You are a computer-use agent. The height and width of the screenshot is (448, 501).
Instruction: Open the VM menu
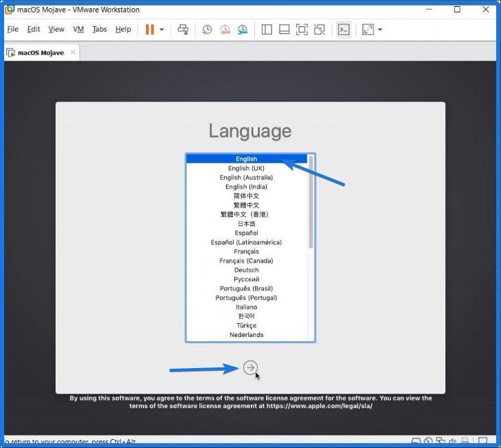79,30
